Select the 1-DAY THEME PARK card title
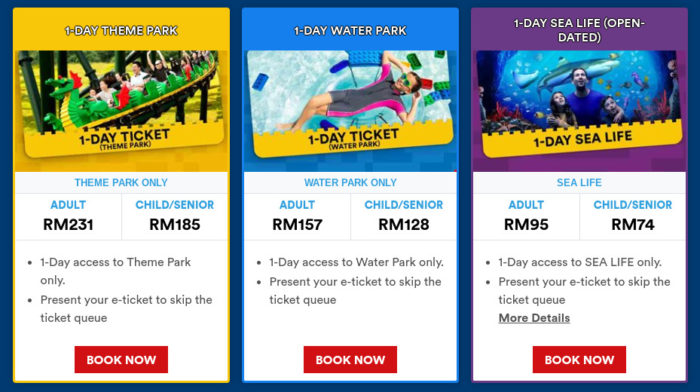The height and width of the screenshot is (392, 700). point(121,30)
